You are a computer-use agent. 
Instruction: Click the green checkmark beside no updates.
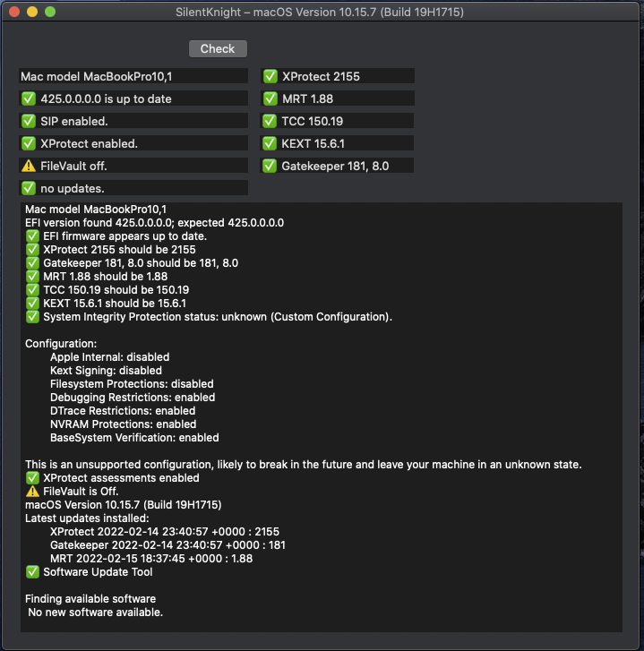pyautogui.click(x=29, y=188)
